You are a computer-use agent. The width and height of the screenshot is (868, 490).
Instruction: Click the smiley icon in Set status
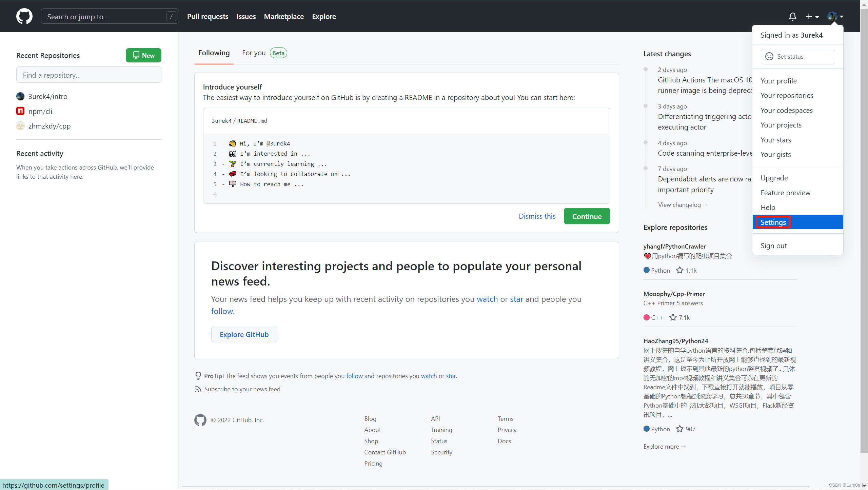point(769,56)
